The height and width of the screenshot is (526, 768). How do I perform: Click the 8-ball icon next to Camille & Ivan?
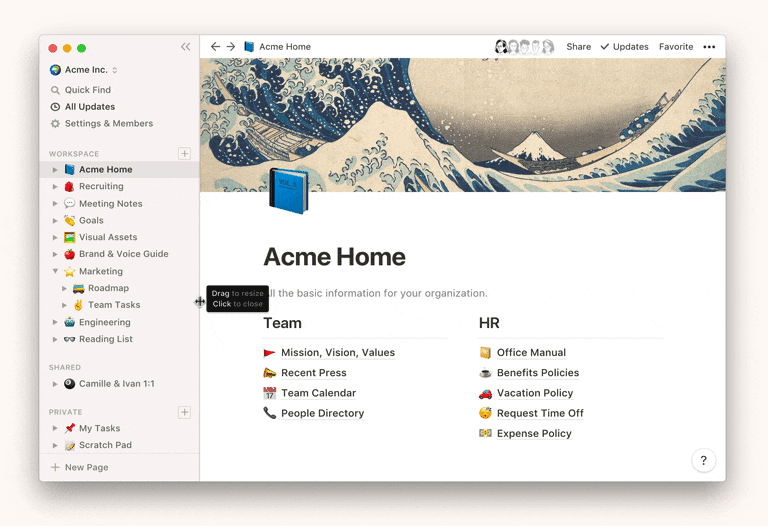pyautogui.click(x=70, y=383)
